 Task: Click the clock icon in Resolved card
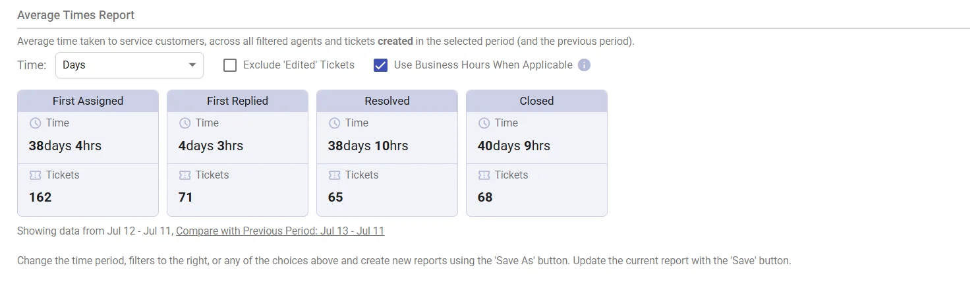tap(334, 123)
